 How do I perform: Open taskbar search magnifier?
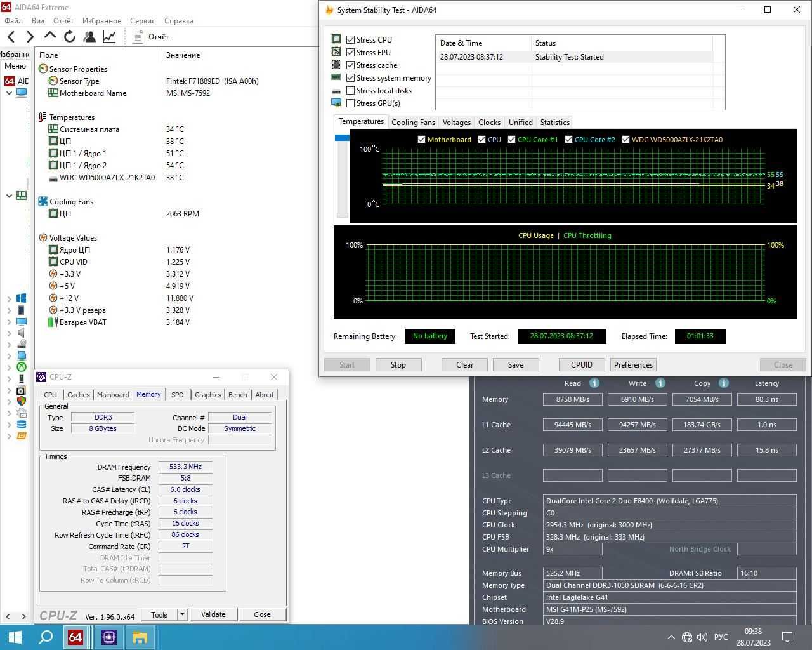[46, 637]
